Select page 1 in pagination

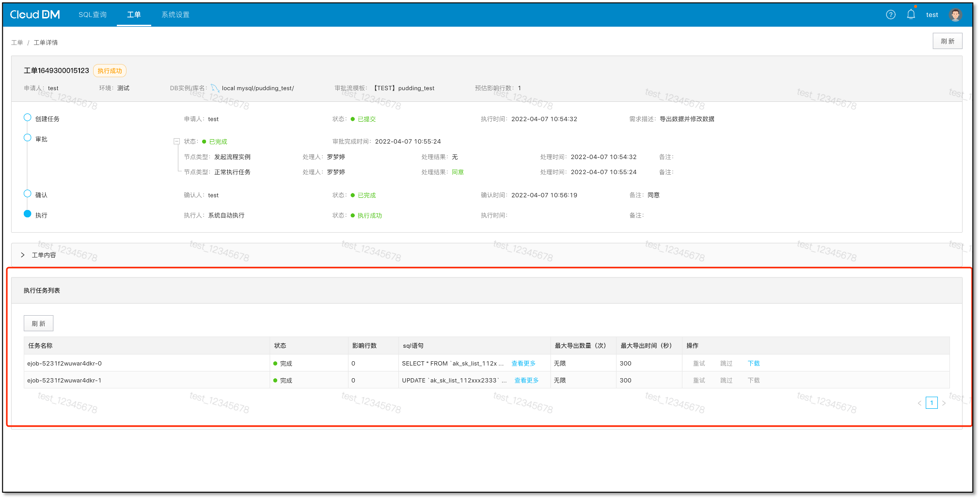(932, 403)
